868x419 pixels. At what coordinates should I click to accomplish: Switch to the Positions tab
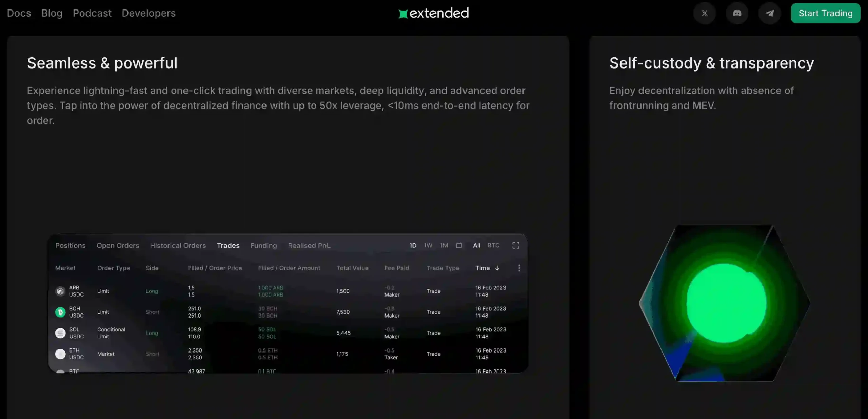pyautogui.click(x=70, y=246)
